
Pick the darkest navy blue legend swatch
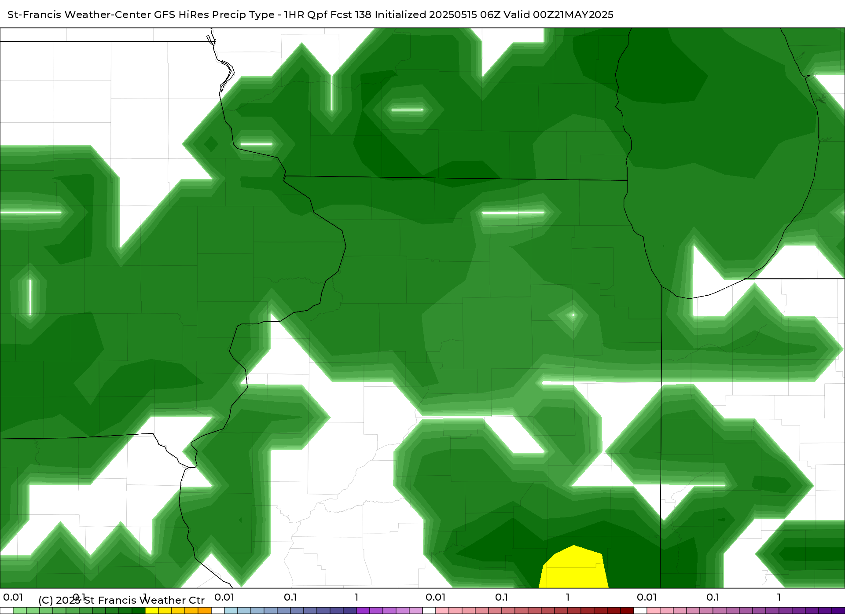coord(350,611)
